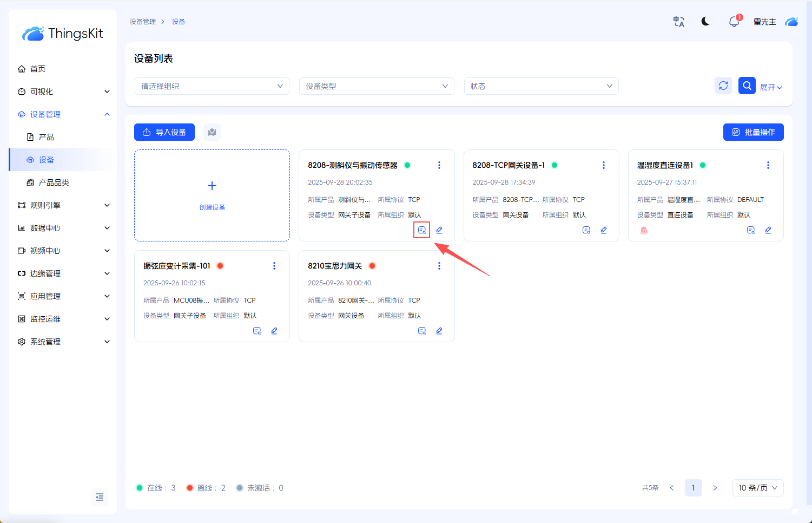The image size is (812, 523).
Task: Open the 设备类型 dropdown
Action: (377, 86)
